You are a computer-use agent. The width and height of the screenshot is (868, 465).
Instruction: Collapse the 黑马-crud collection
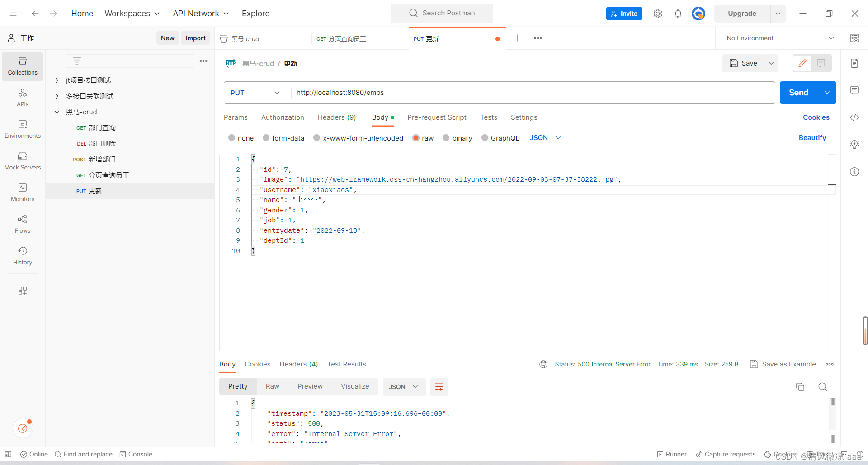[57, 112]
